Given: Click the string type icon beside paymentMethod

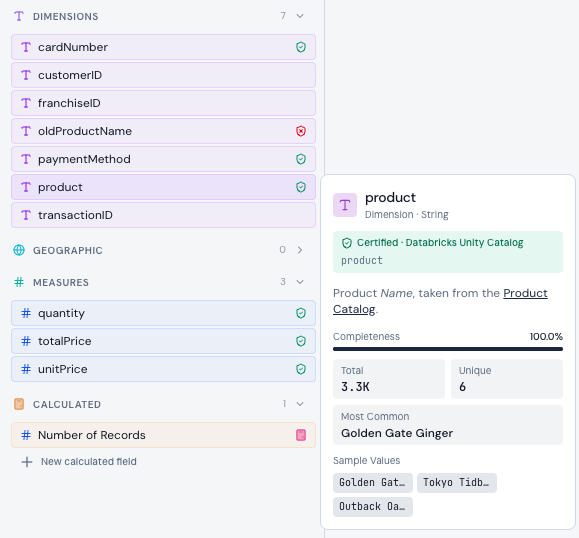Looking at the screenshot, I should tap(26, 159).
